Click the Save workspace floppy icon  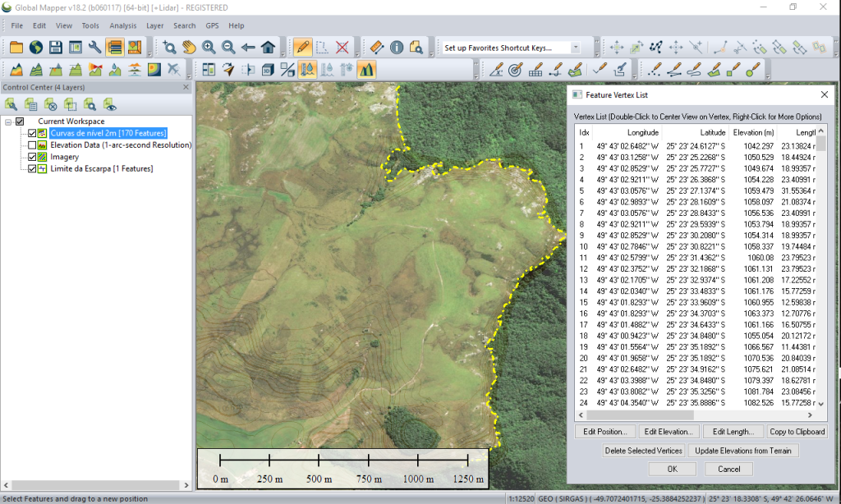(56, 48)
